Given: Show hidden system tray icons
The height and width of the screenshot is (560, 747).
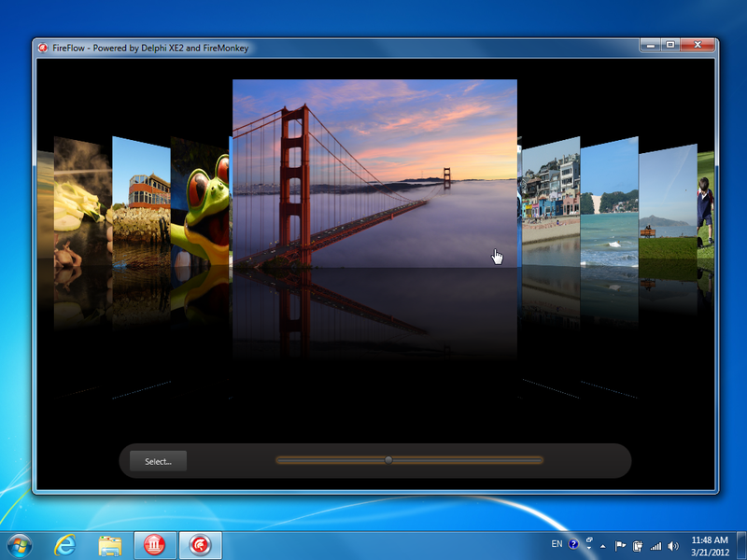Looking at the screenshot, I should pyautogui.click(x=603, y=546).
